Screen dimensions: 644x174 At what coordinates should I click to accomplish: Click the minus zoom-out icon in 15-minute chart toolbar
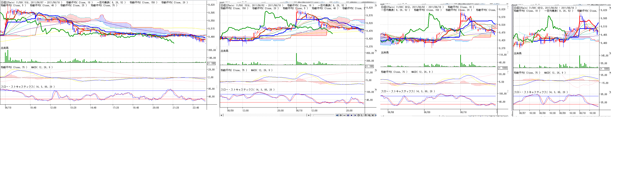[344, 115]
